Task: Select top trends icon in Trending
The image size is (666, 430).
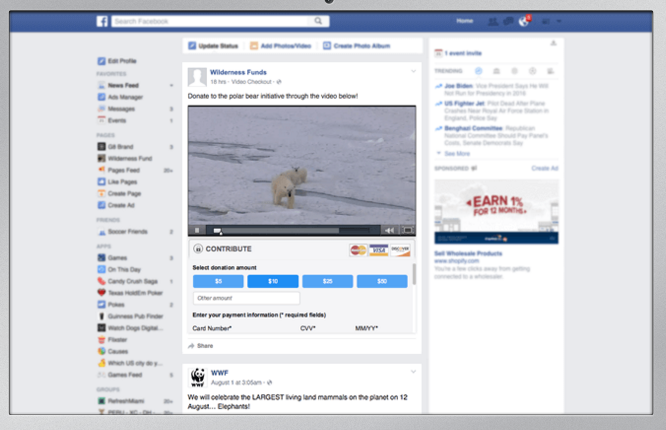Action: coord(479,71)
